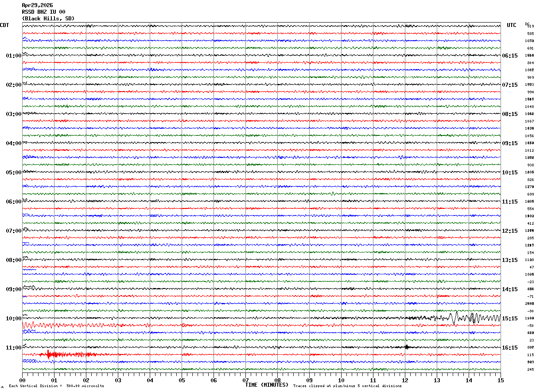Image resolution: width=536 pixels, height=392 pixels.
Task: Click the CDT timezone label
Action: 4,25
